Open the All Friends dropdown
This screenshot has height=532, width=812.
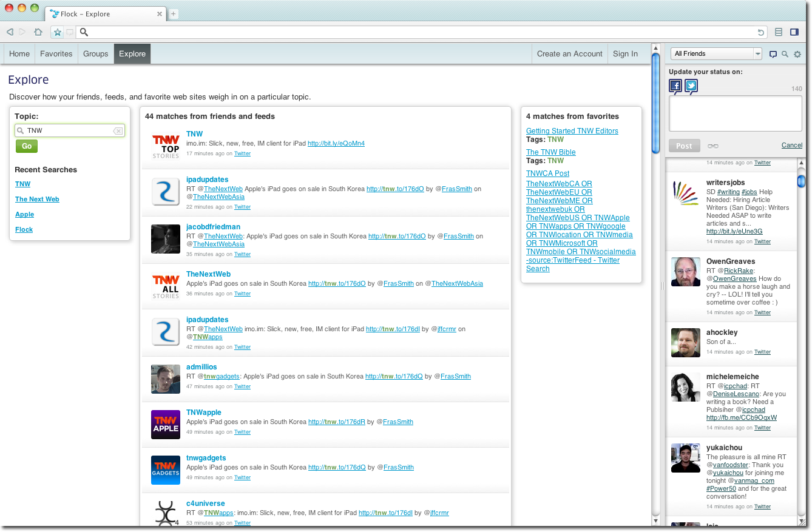coord(716,53)
